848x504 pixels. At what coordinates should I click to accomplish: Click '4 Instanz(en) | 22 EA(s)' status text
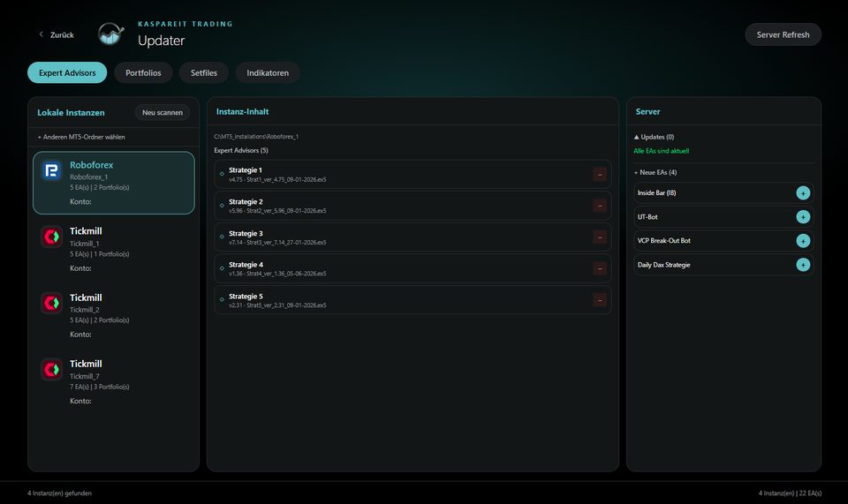pos(790,493)
